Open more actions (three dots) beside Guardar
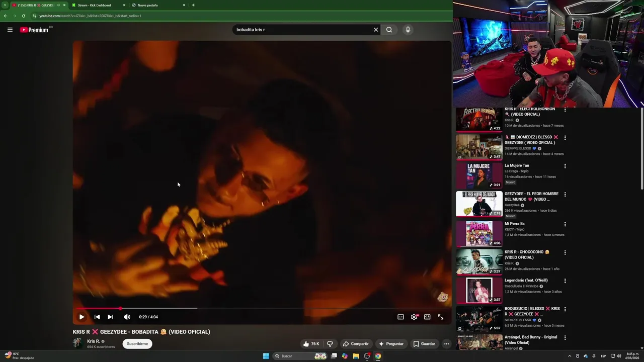The image size is (644, 362). [446, 344]
